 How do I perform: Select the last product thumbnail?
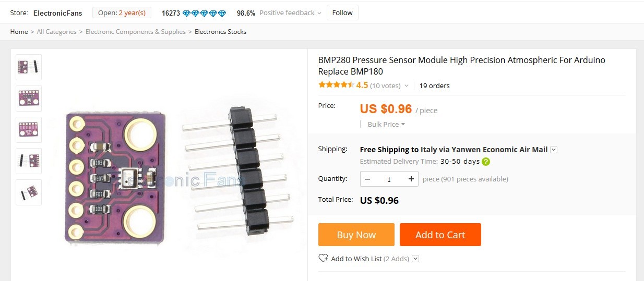(x=29, y=192)
